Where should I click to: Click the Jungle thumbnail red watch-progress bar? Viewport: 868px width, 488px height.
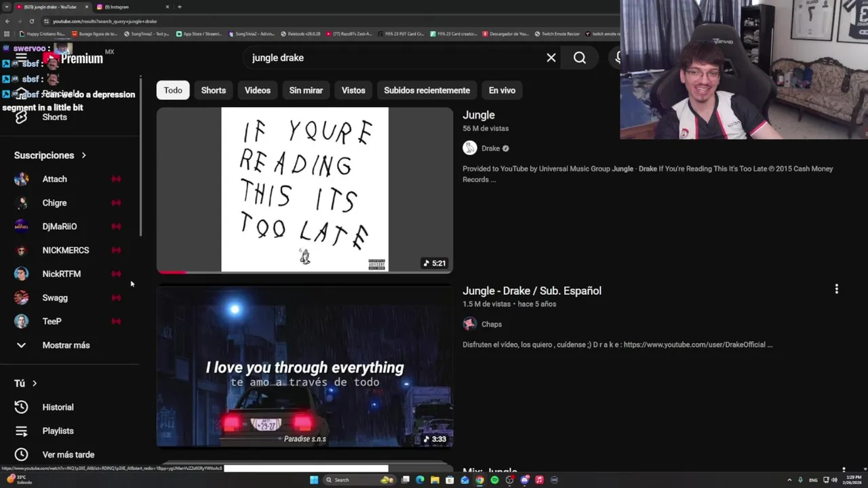pyautogui.click(x=172, y=272)
